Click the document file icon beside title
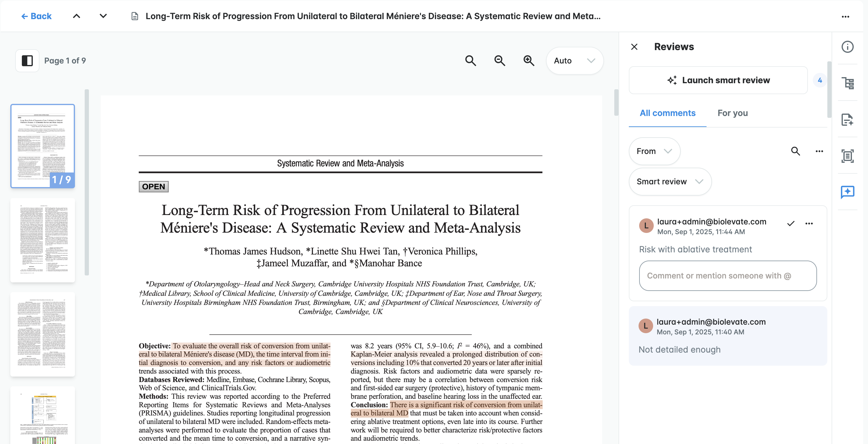 [x=134, y=16]
